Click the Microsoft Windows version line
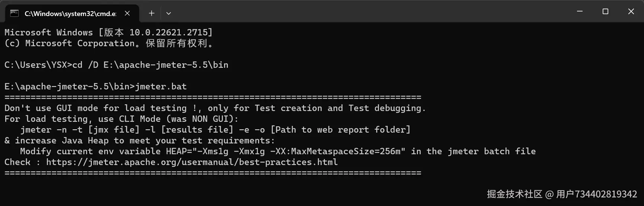Viewport: 644px width, 206px height. tap(108, 32)
